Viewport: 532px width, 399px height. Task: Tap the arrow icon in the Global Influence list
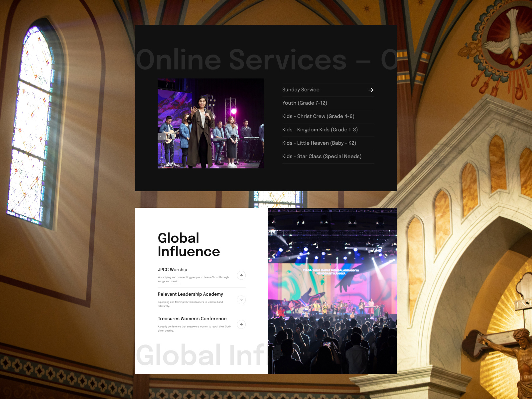point(241,275)
